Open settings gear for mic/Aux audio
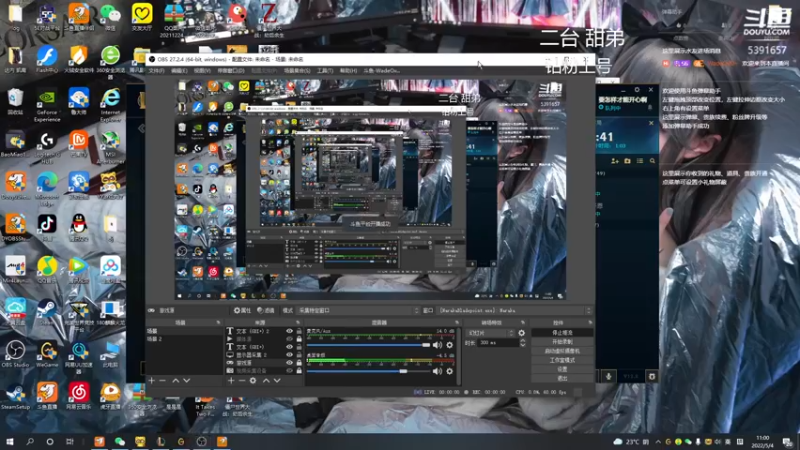 pos(449,345)
